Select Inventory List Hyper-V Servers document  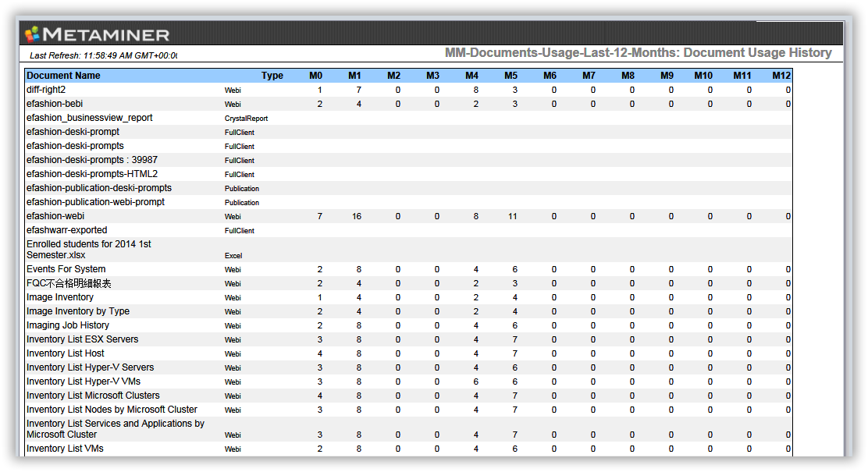click(91, 367)
